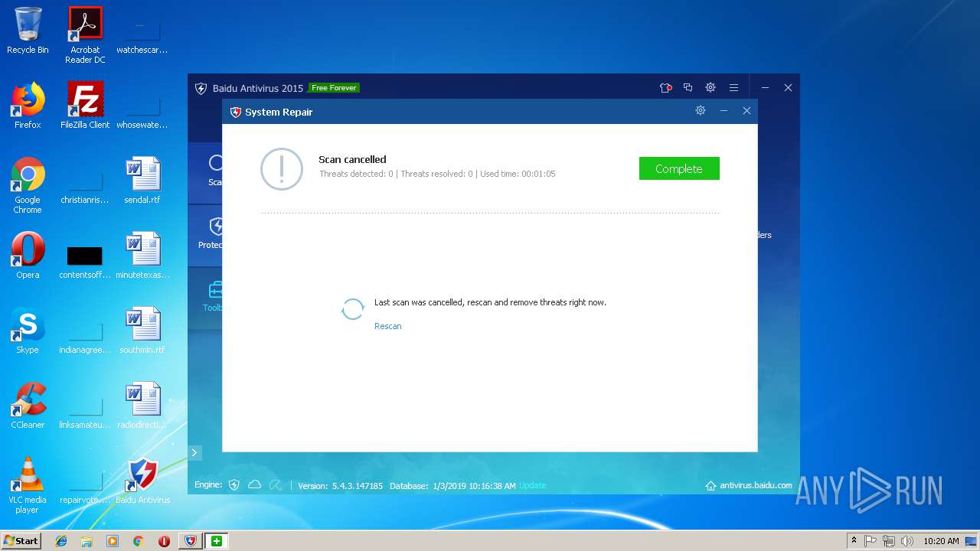The height and width of the screenshot is (551, 980).
Task: Click the scan cancelled exclamation icon
Action: point(282,168)
